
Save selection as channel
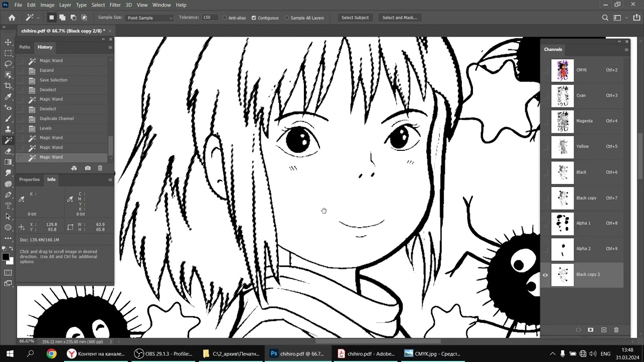[x=591, y=330]
